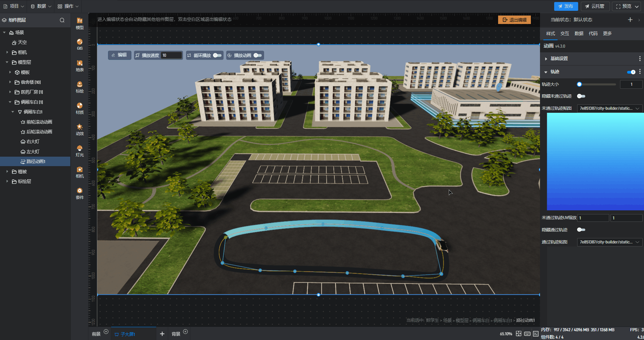Click first 未通过轨迹UV缩放 input
This screenshot has height=340, width=644.
tap(593, 218)
